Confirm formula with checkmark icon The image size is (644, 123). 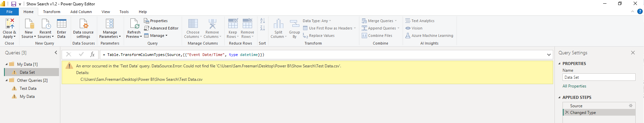click(81, 54)
